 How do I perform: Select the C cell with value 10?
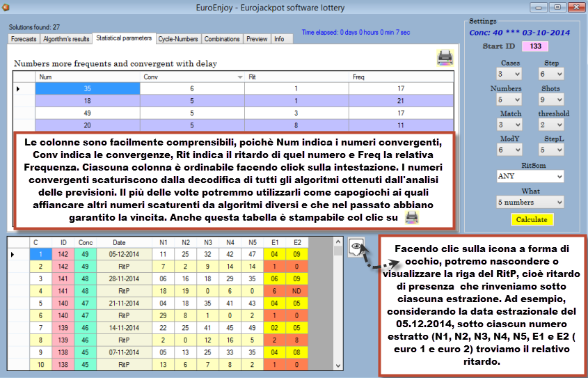(x=40, y=365)
